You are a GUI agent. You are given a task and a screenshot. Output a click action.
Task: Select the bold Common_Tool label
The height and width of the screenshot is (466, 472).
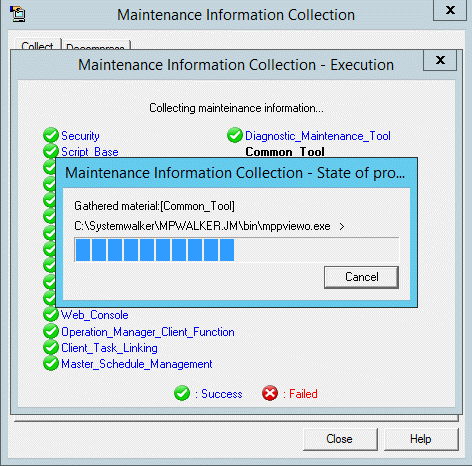(x=285, y=152)
